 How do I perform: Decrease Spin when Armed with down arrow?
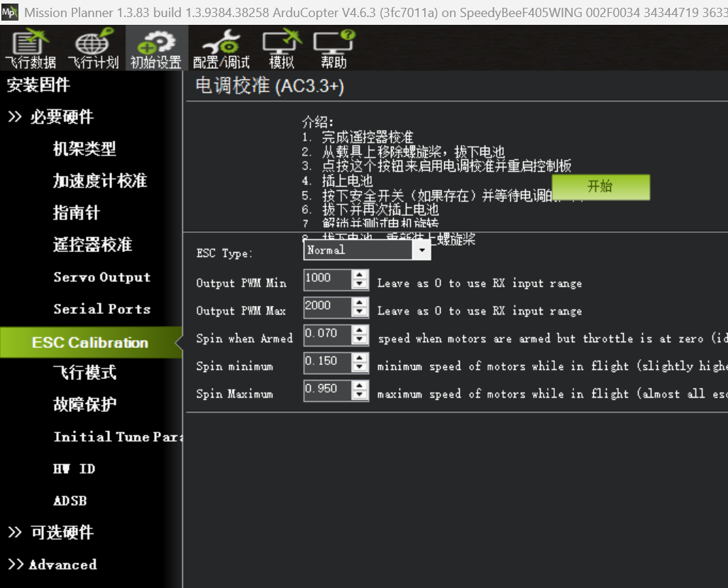click(x=359, y=339)
